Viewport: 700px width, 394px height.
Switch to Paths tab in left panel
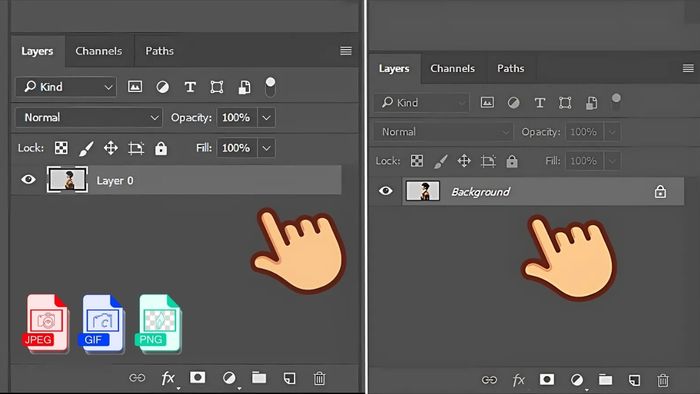pyautogui.click(x=159, y=51)
